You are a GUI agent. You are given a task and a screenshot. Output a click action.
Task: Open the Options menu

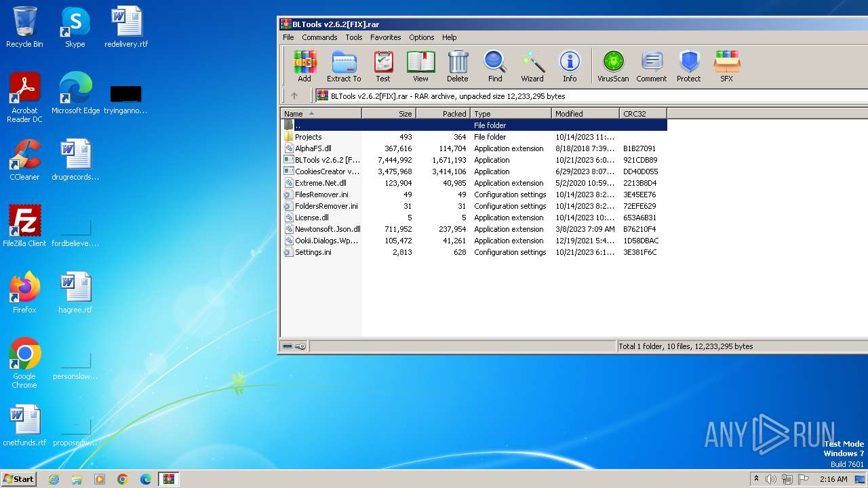coord(421,37)
